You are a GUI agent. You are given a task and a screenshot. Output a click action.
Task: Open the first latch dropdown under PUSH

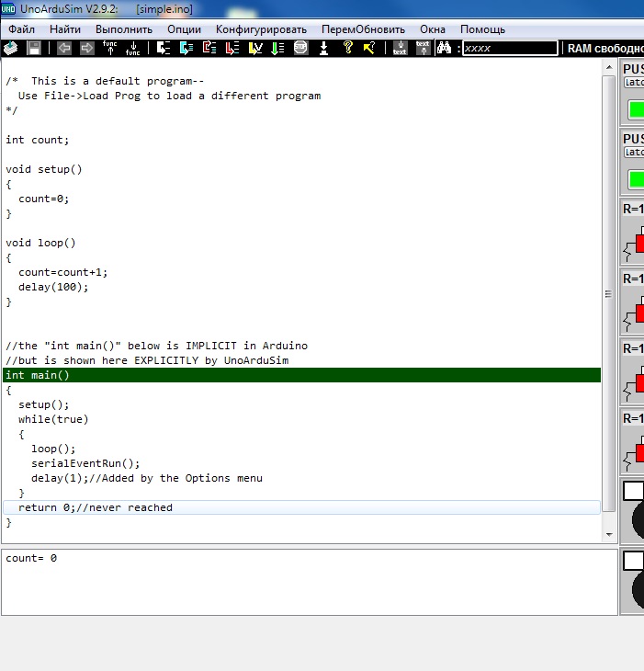634,83
